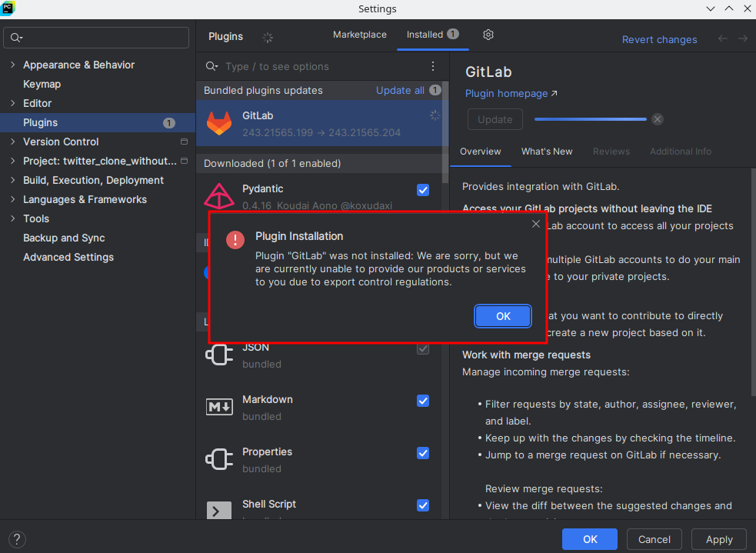
Task: Click the Update all link
Action: [x=400, y=90]
